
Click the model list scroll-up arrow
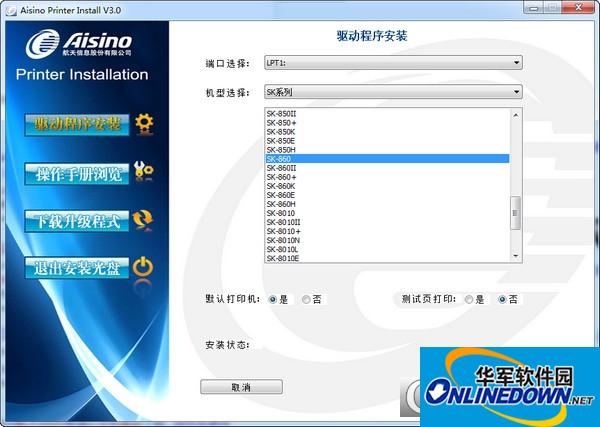pyautogui.click(x=515, y=115)
